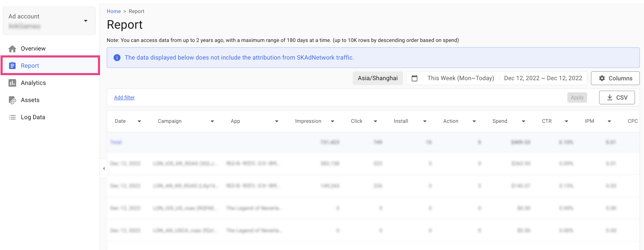Select the Assets paperclip icon
Screen dimensions: 644x250
click(12, 100)
